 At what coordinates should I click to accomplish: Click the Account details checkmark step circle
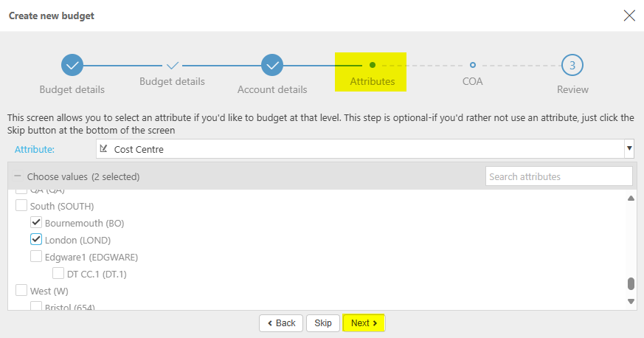point(272,65)
